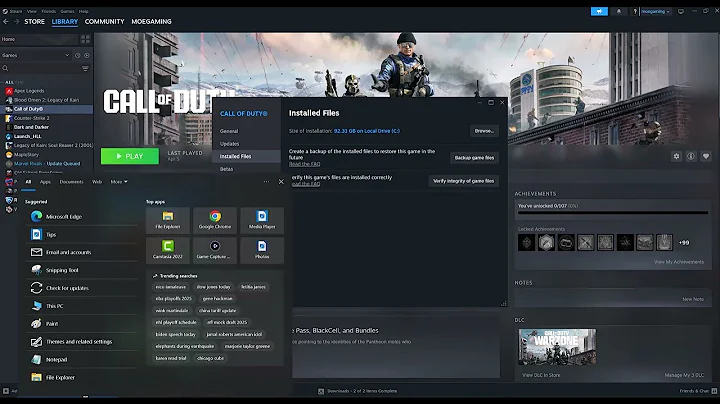Select Dark and Darker game

[31, 127]
